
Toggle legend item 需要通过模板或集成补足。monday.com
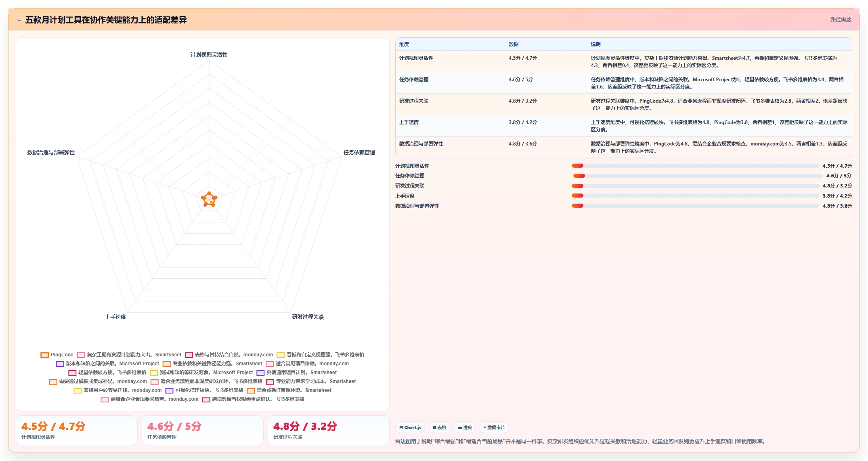pyautogui.click(x=98, y=381)
